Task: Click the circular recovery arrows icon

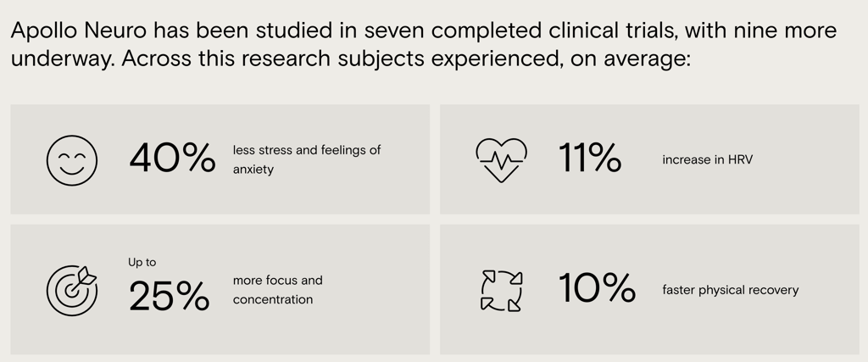Action: click(x=501, y=290)
